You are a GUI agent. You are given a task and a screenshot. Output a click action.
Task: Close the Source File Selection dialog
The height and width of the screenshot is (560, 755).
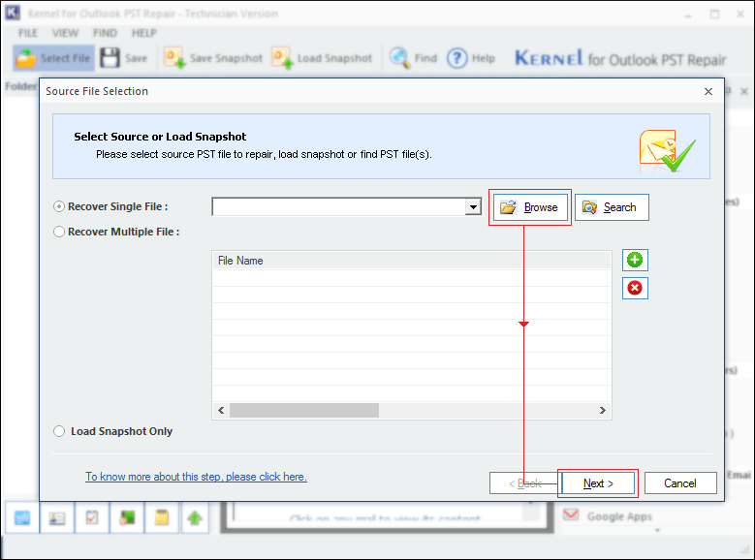point(708,91)
